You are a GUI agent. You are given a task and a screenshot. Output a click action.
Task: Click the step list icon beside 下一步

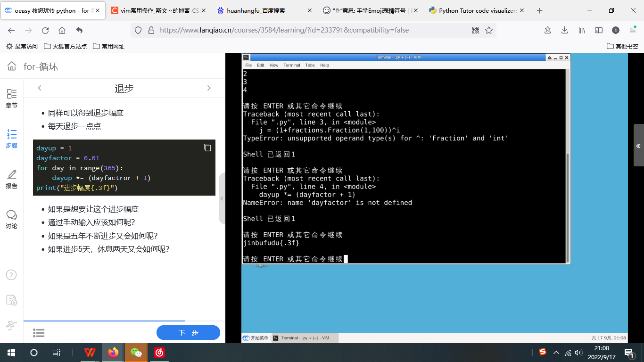39,333
